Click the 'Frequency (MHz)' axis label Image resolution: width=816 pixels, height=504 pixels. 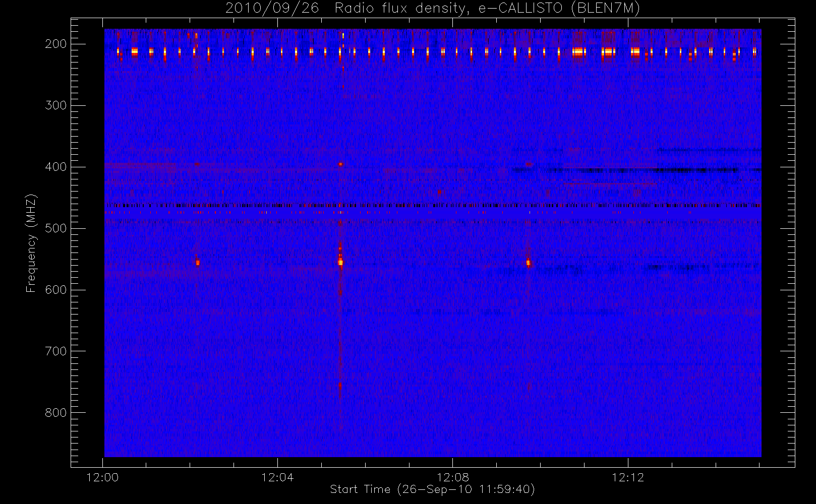coord(31,243)
